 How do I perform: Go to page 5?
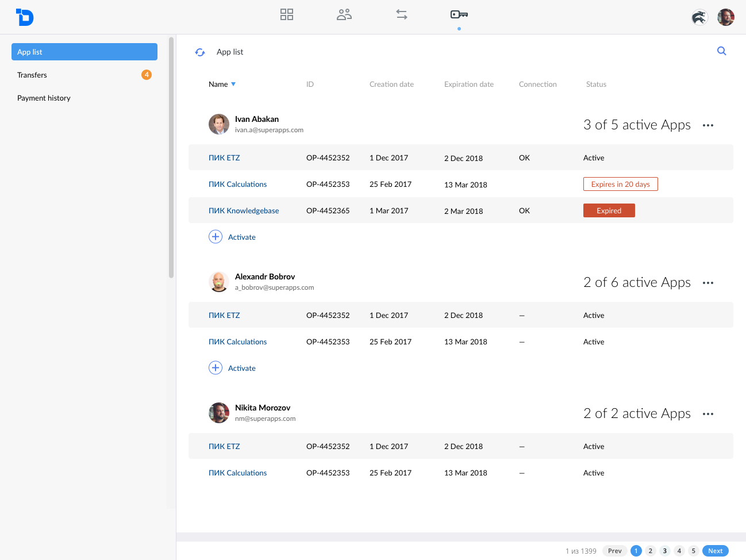point(694,551)
